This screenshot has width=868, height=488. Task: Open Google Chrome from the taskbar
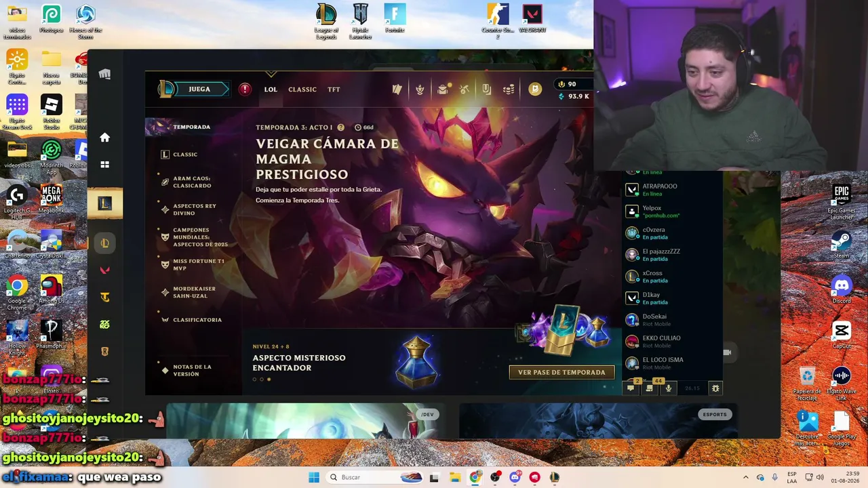[x=475, y=477]
